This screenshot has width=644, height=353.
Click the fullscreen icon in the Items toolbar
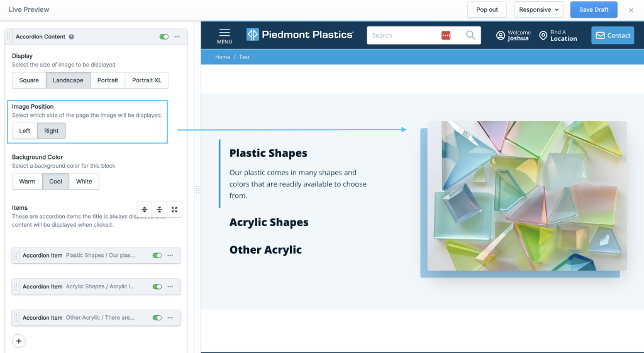tap(174, 210)
